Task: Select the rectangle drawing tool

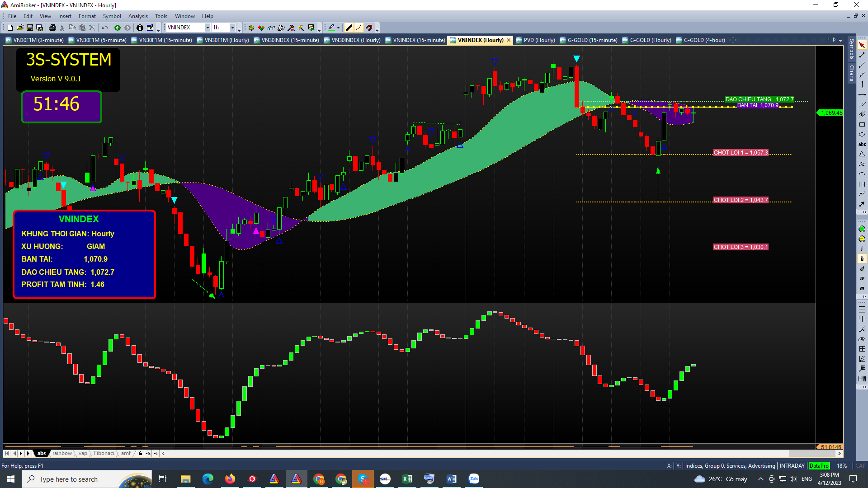Action: pyautogui.click(x=862, y=124)
